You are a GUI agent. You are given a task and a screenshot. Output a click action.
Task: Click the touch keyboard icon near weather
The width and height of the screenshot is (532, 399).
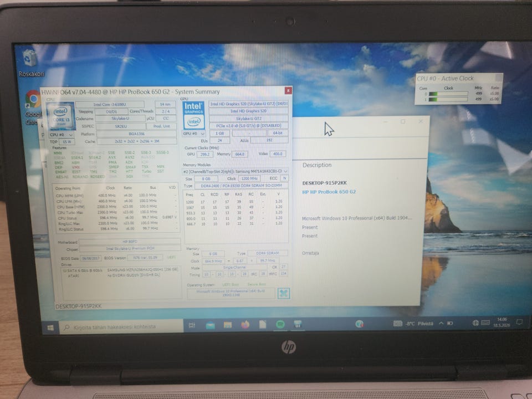pos(398,324)
